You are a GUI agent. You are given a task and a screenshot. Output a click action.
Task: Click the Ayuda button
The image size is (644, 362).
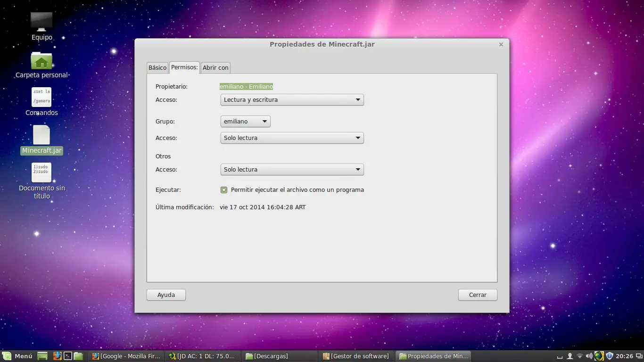coord(166,295)
